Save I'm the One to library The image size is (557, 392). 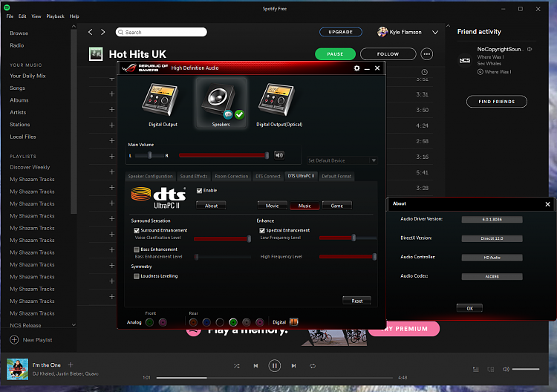(x=71, y=365)
